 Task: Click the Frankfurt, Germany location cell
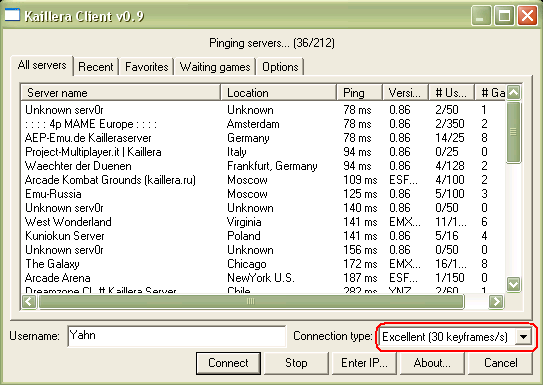[x=272, y=166]
